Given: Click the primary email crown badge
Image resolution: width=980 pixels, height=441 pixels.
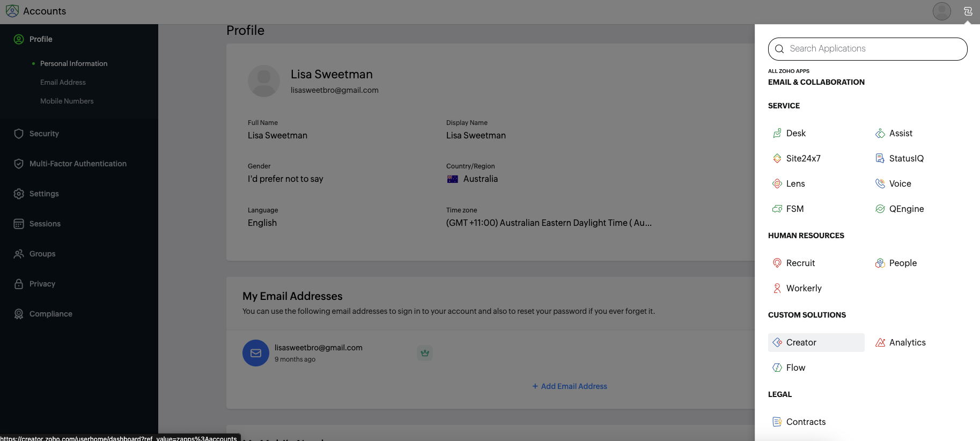Looking at the screenshot, I should (x=425, y=353).
